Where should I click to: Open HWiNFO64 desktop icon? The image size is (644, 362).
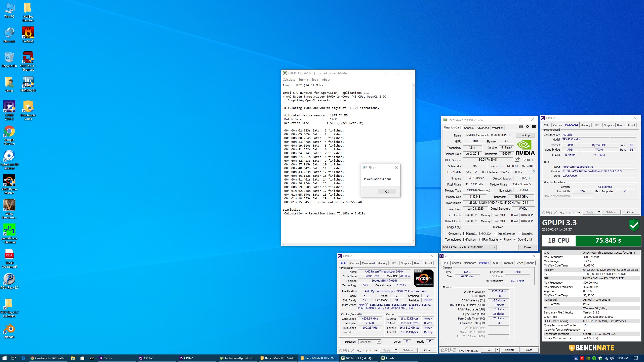28,84
